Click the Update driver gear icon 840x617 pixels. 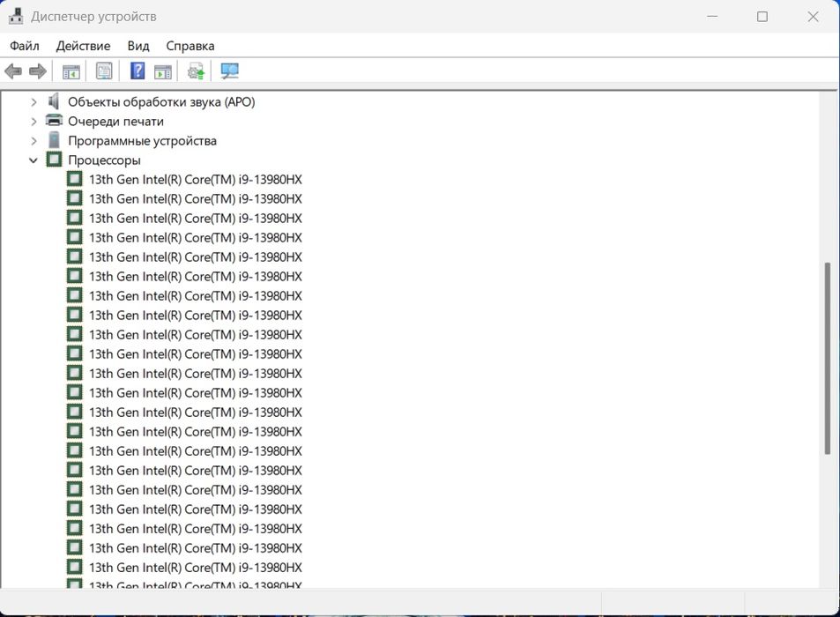click(196, 71)
